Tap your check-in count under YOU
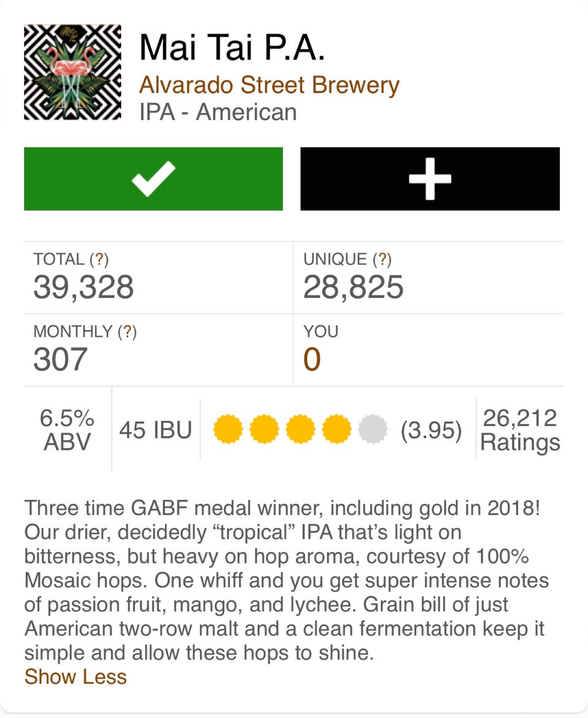The image size is (588, 718). (312, 360)
